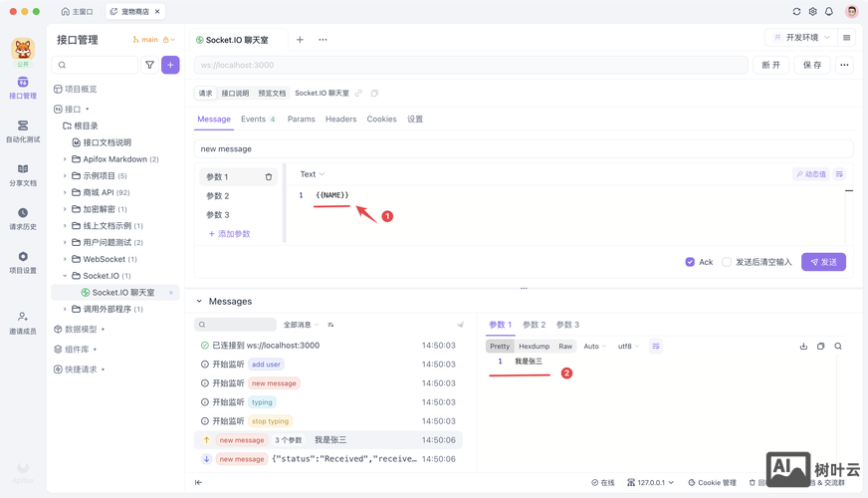The height and width of the screenshot is (498, 868).
Task: Open the 开发环境 environment dropdown
Action: [x=801, y=38]
